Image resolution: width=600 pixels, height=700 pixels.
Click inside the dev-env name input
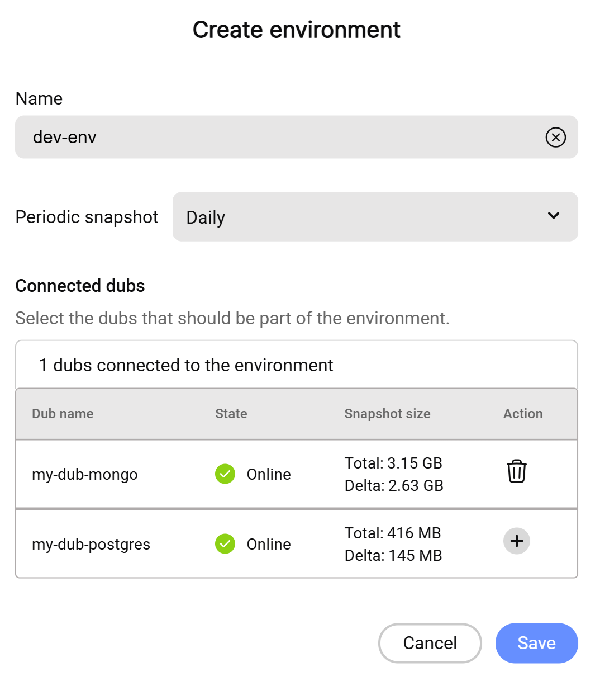(279, 137)
